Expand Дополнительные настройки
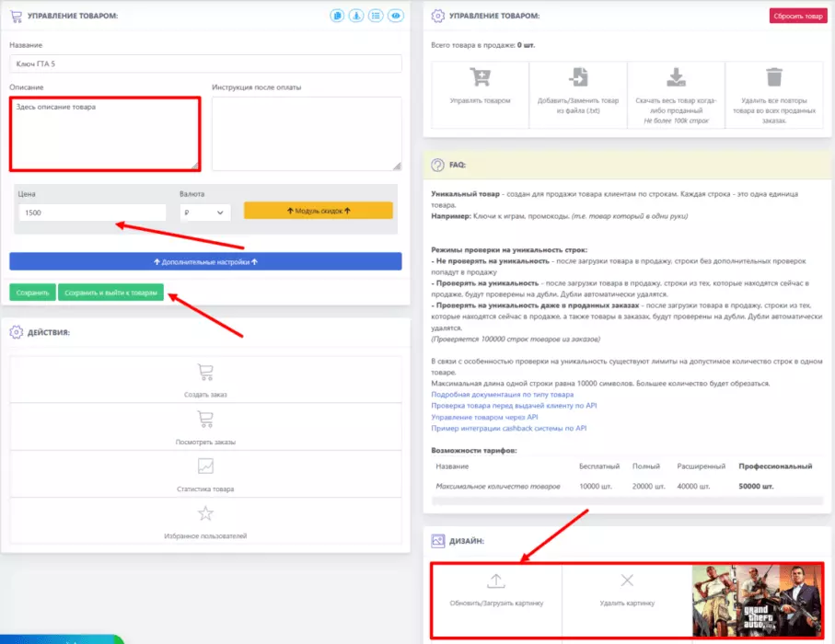 pyautogui.click(x=205, y=261)
